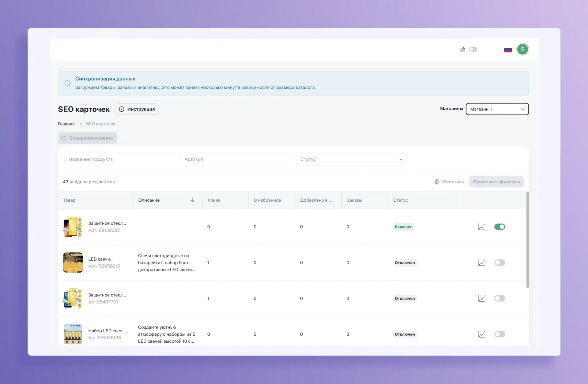
Task: Click the info icon on Инструкция
Action: coord(122,109)
